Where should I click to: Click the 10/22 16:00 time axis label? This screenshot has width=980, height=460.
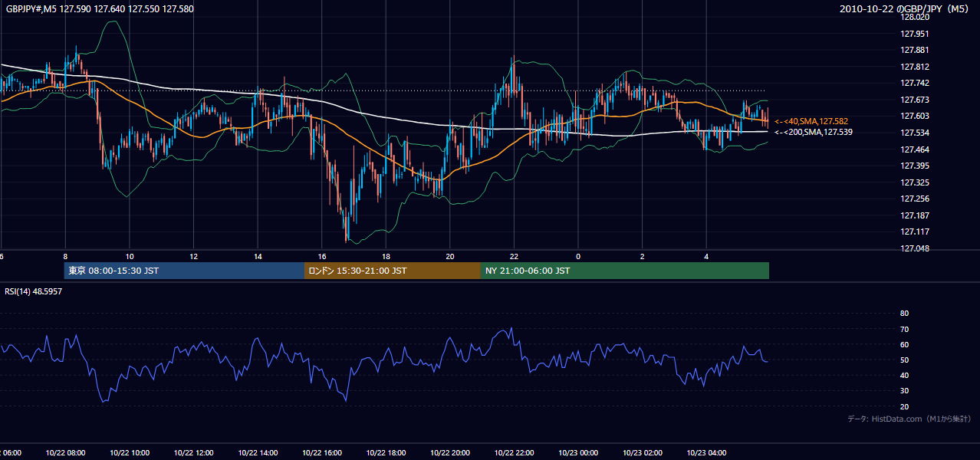coord(322,453)
